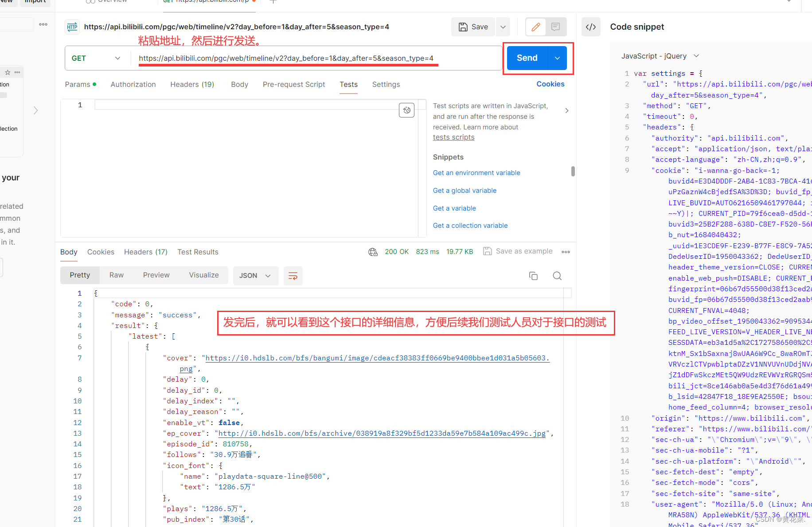
Task: Toggle the code snippet panel icon
Action: [591, 27]
